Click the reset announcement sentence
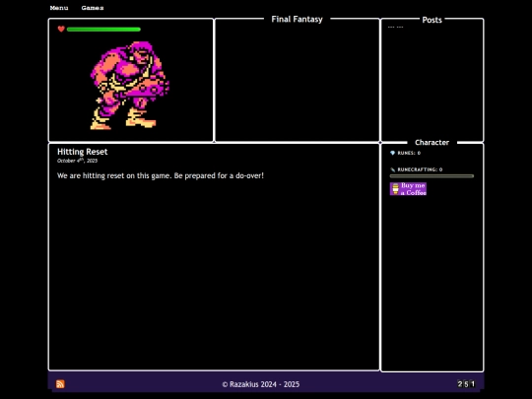The height and width of the screenshot is (399, 532). pos(161,175)
